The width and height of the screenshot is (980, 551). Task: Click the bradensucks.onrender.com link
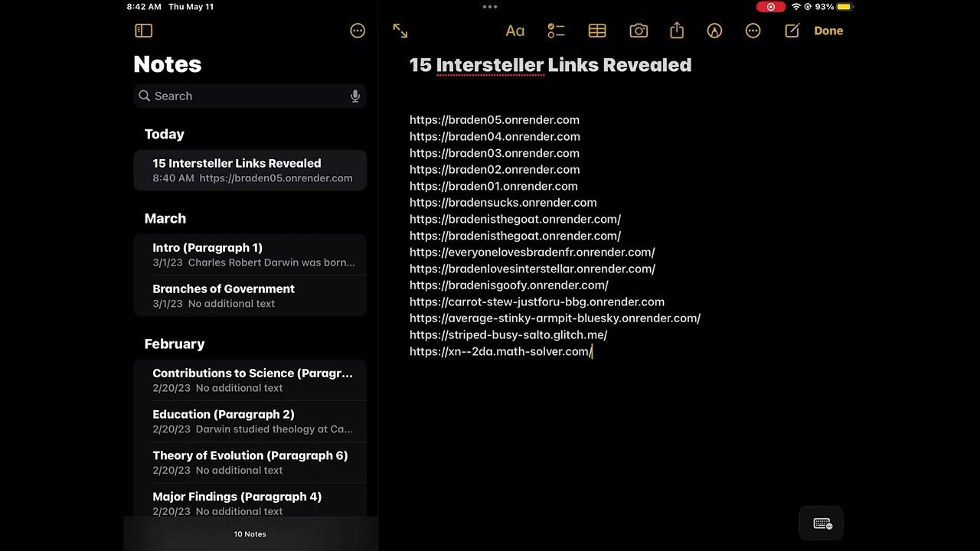[x=503, y=203]
